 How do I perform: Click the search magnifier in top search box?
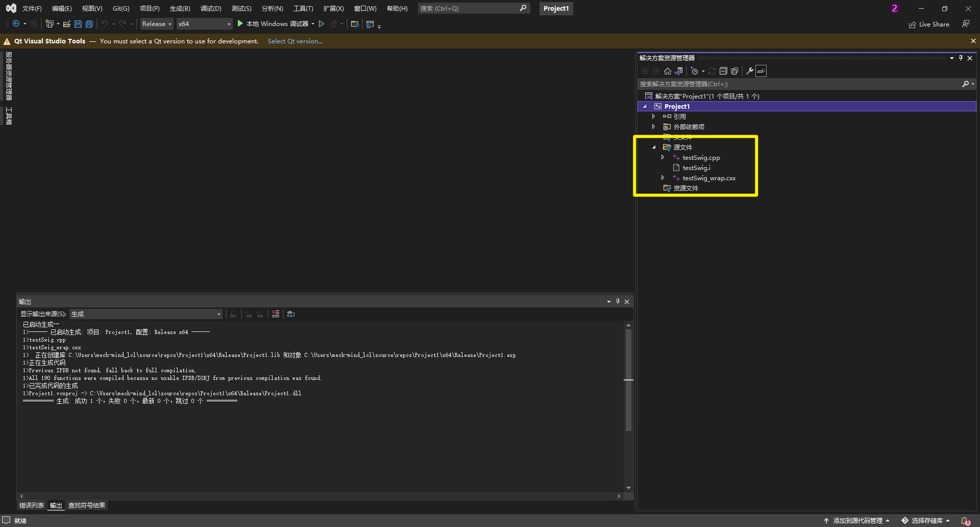point(523,8)
